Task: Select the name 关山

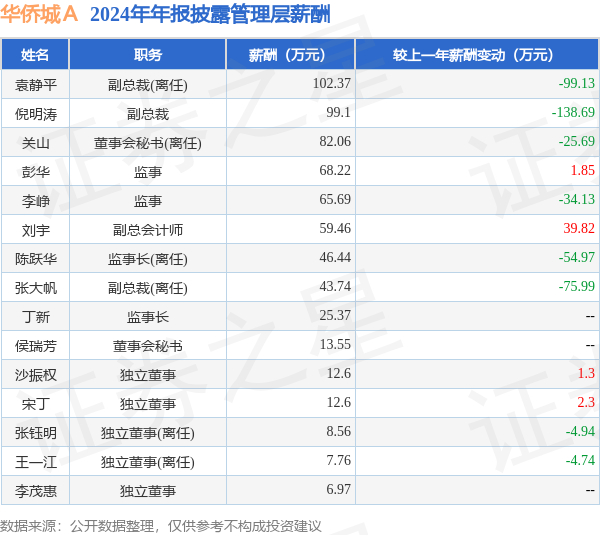Action: click(36, 143)
